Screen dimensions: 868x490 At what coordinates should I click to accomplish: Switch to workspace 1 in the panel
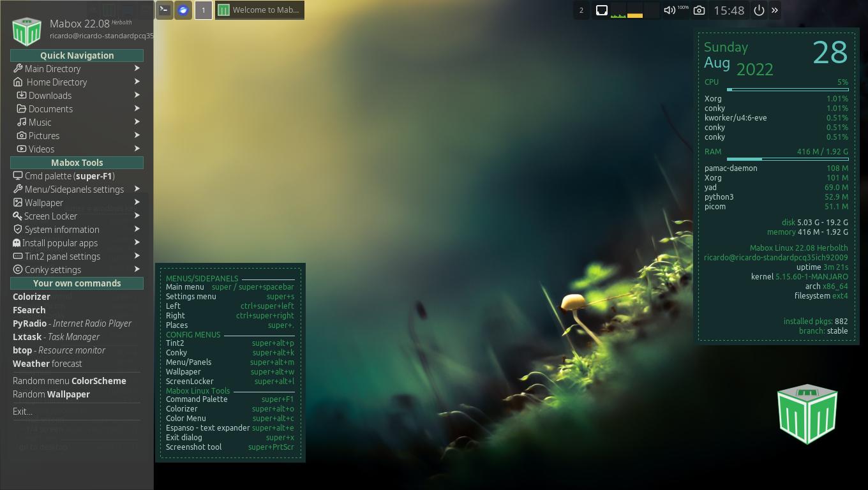click(204, 10)
